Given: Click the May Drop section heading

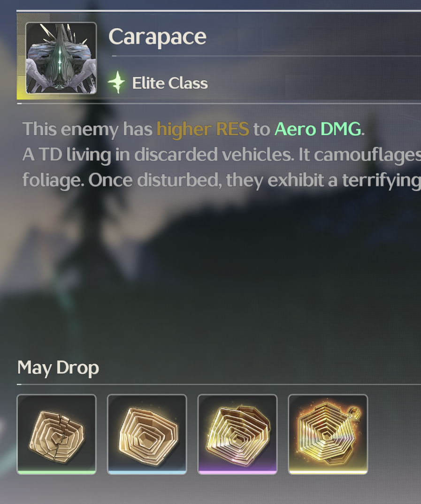Looking at the screenshot, I should 58,368.
